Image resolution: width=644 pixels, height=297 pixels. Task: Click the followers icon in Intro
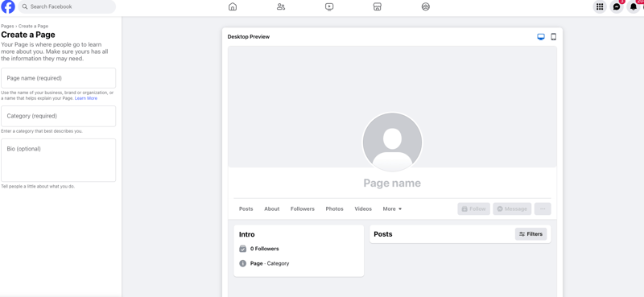click(x=243, y=249)
